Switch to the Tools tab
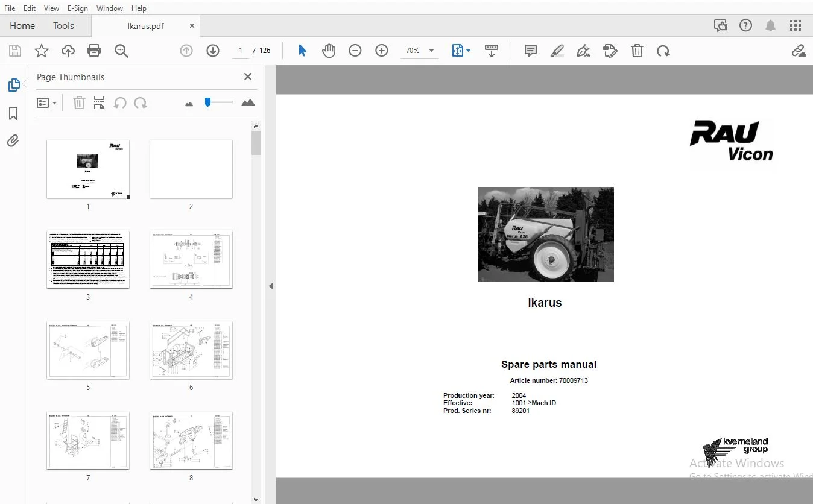Screen dimensions: 813x504 [x=63, y=26]
